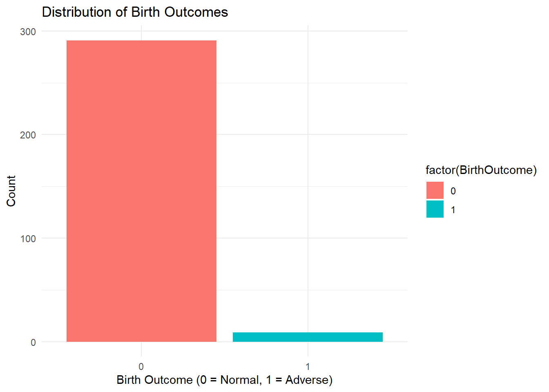Select the short teal bar for outcome 1
Screen dimensions: 549x392
pos(308,337)
